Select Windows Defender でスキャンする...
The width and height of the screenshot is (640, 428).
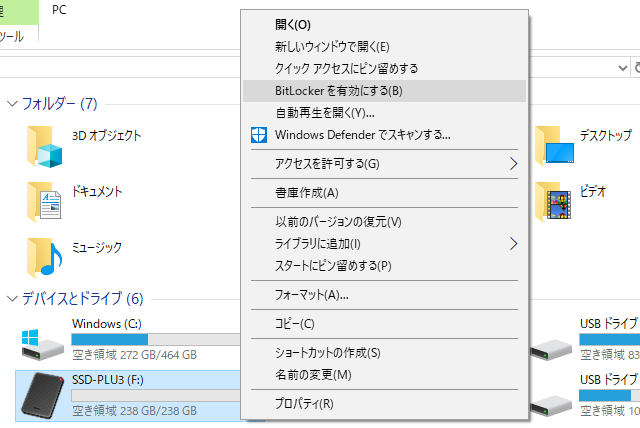coord(384,135)
